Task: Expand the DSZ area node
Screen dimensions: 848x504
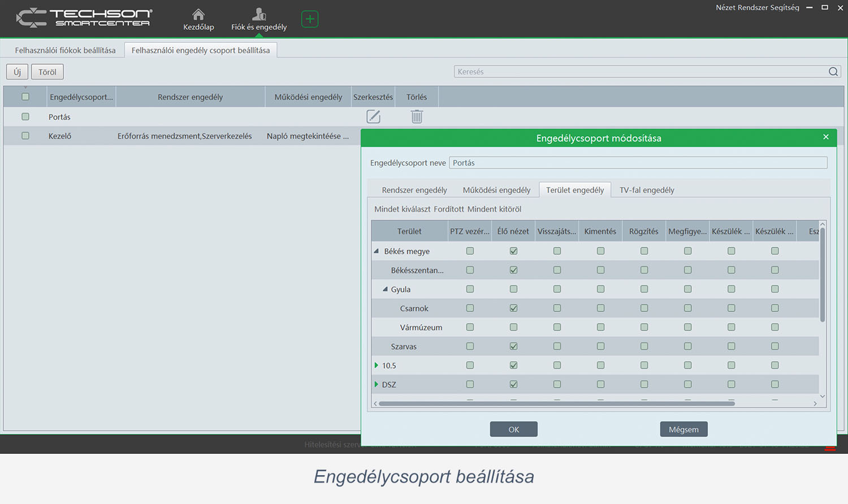Action: 377,385
